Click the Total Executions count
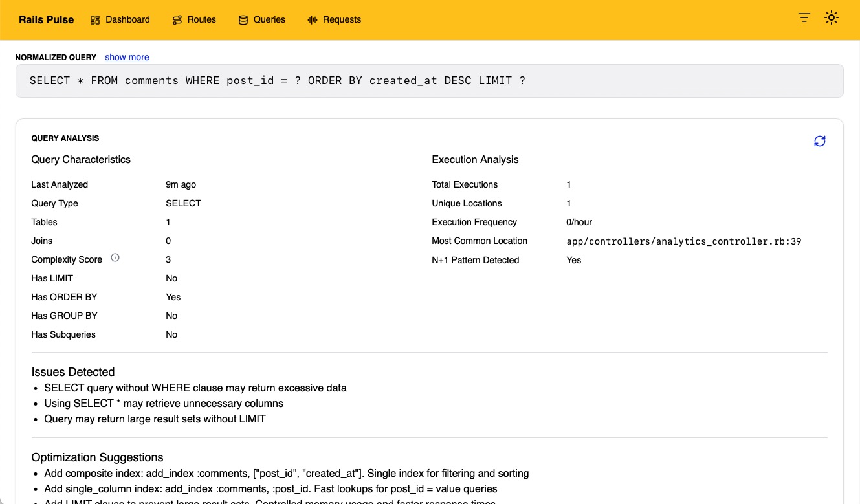This screenshot has height=504, width=860. (568, 184)
